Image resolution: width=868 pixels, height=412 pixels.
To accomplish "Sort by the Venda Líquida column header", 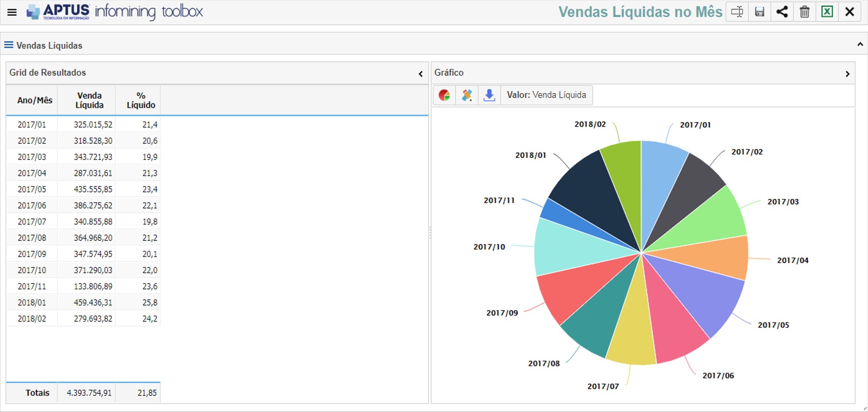I will click(89, 100).
